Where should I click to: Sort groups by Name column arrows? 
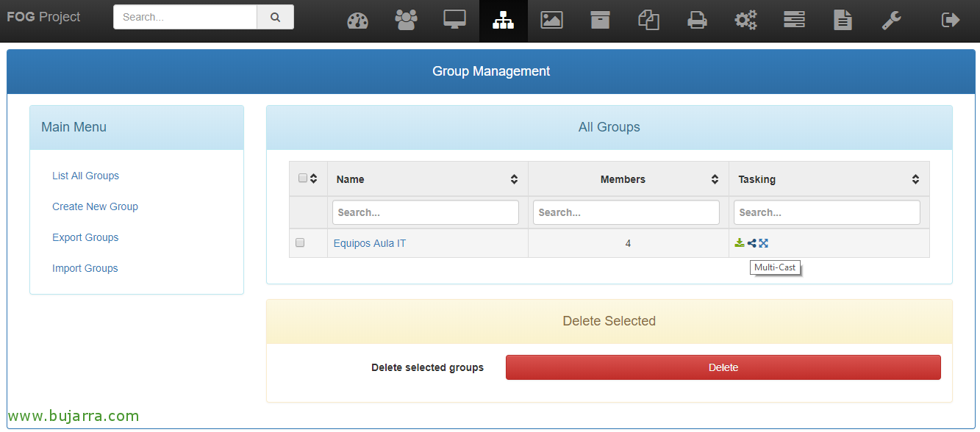coord(514,179)
